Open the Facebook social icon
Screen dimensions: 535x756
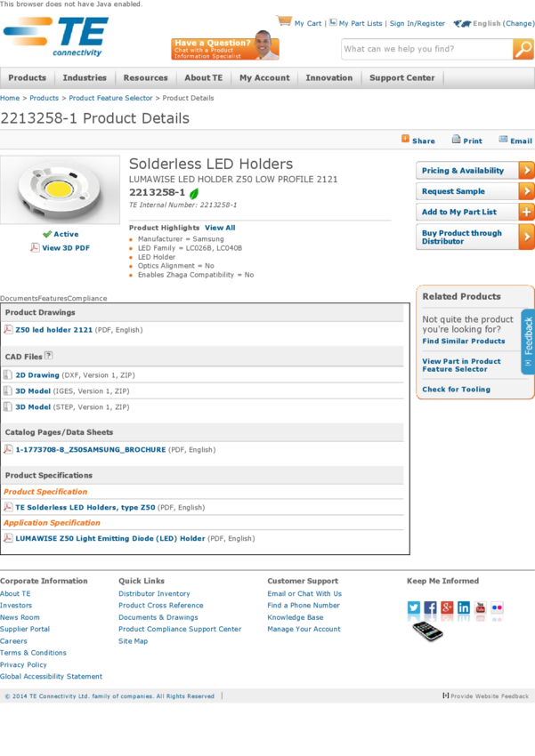pyautogui.click(x=430, y=607)
